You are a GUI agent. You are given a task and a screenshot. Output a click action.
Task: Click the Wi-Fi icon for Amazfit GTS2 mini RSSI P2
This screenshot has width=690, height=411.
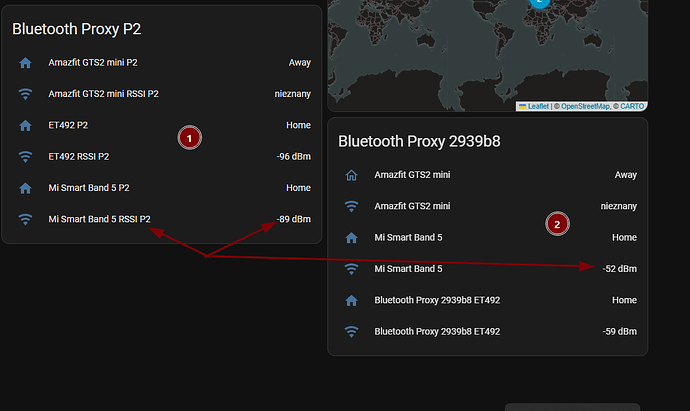tap(25, 94)
